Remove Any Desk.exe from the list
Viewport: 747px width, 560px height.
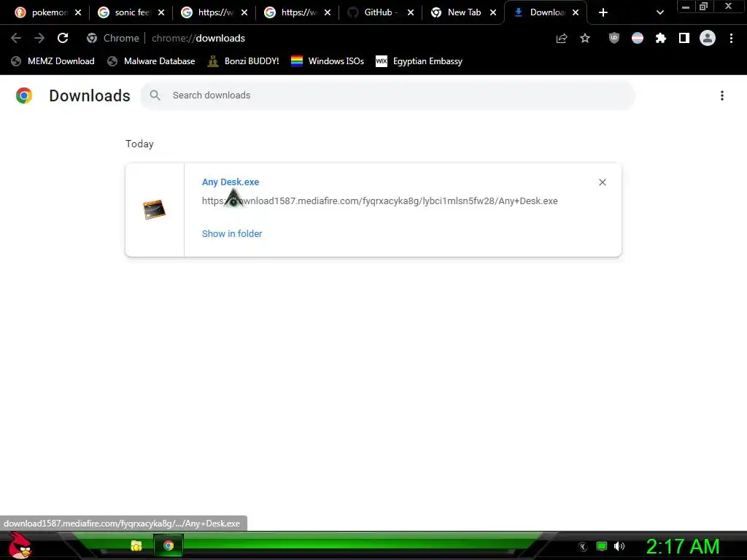tap(602, 182)
